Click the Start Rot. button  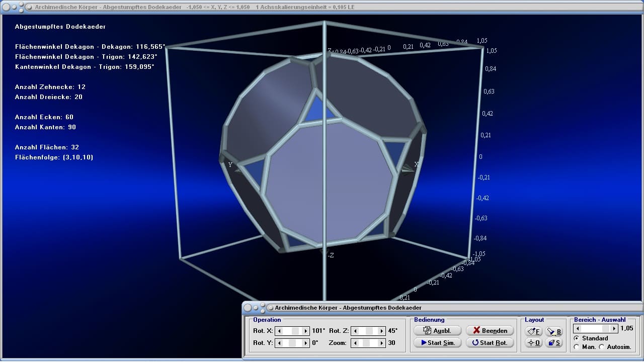pyautogui.click(x=490, y=342)
